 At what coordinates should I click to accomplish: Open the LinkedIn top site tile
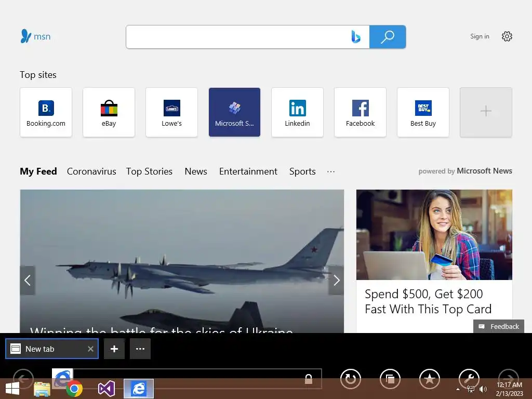pos(297,112)
